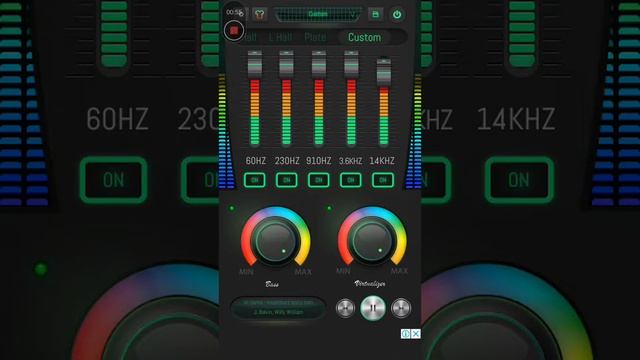Skip to the previous track

[345, 308]
